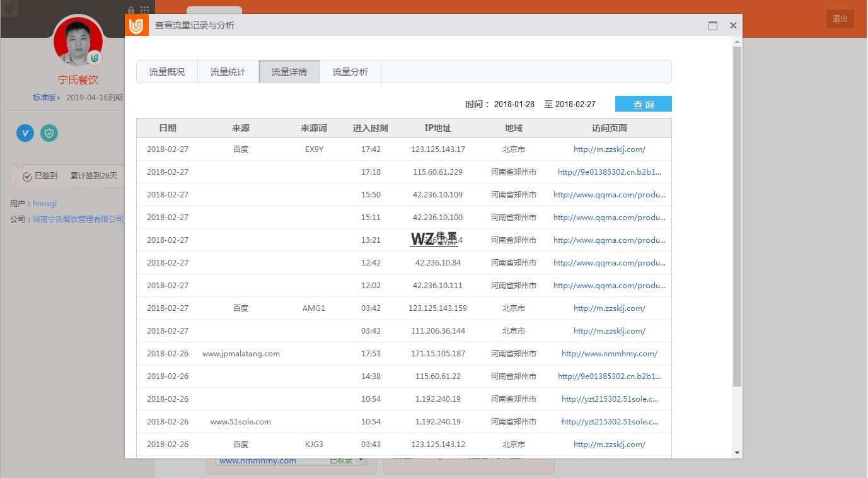This screenshot has height=478, width=868.
Task: Open the 流量分析 tab
Action: tap(350, 72)
